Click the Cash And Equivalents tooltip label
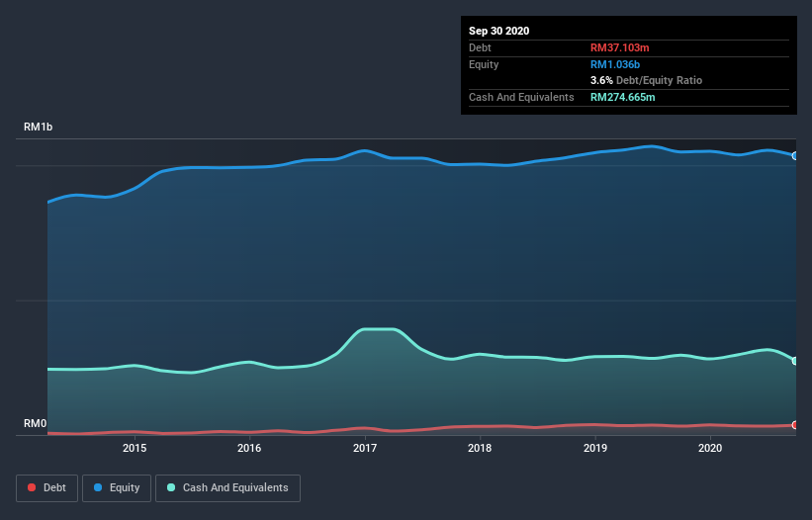The image size is (812, 520). [521, 97]
